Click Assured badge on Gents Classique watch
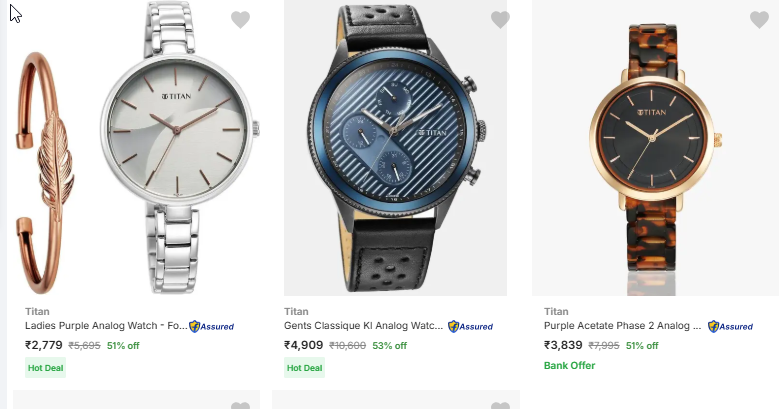The height and width of the screenshot is (409, 781). click(x=470, y=326)
